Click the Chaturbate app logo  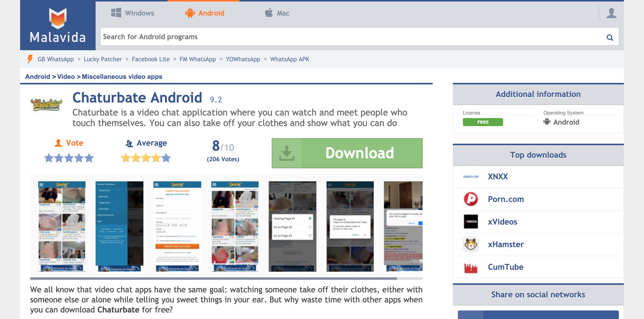click(x=46, y=104)
